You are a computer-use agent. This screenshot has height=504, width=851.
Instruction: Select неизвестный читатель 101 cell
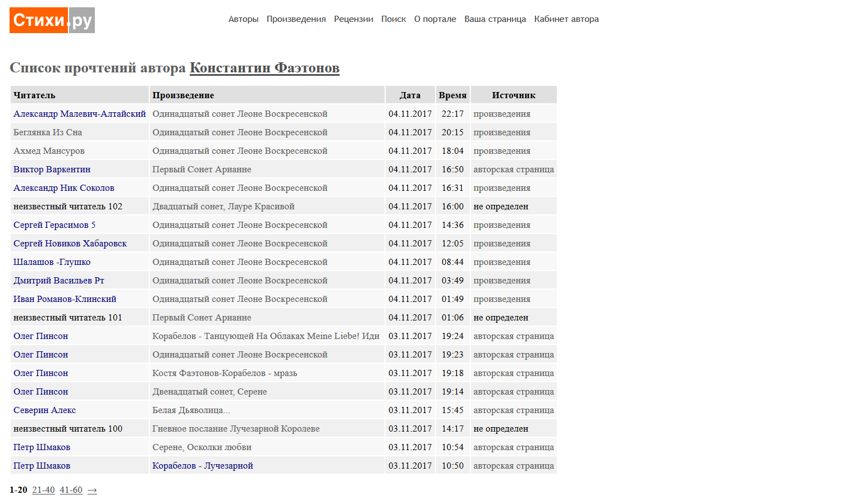pyautogui.click(x=80, y=318)
